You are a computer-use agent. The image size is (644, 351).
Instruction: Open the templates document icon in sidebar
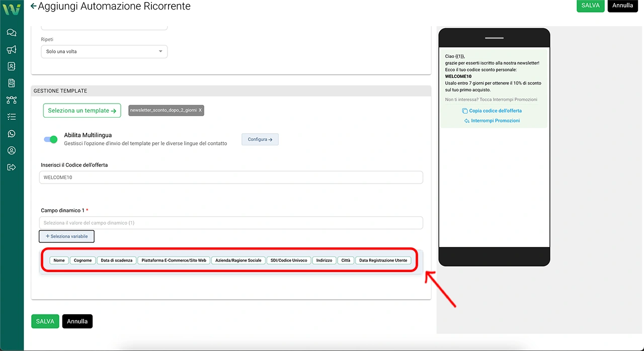click(x=12, y=83)
